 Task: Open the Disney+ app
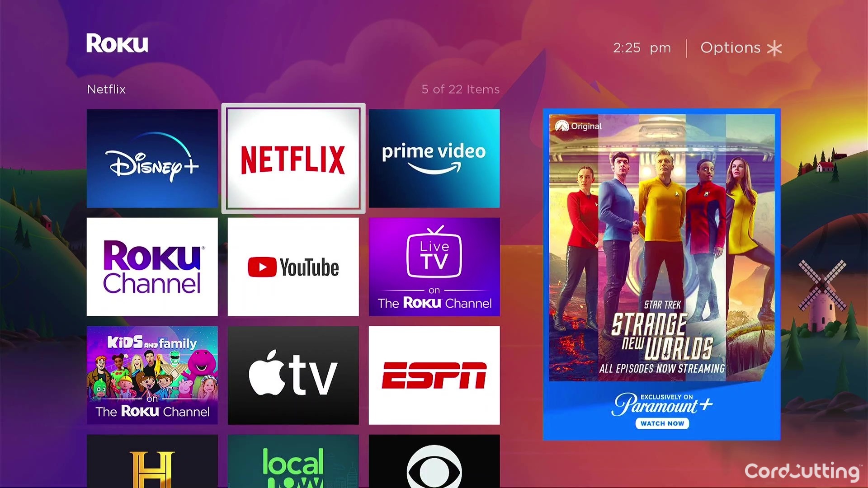(x=151, y=157)
